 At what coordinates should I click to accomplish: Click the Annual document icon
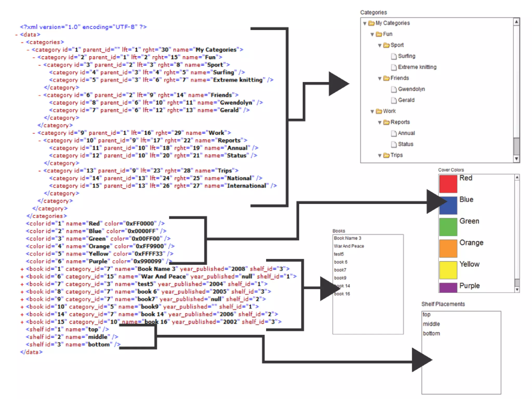pyautogui.click(x=394, y=134)
